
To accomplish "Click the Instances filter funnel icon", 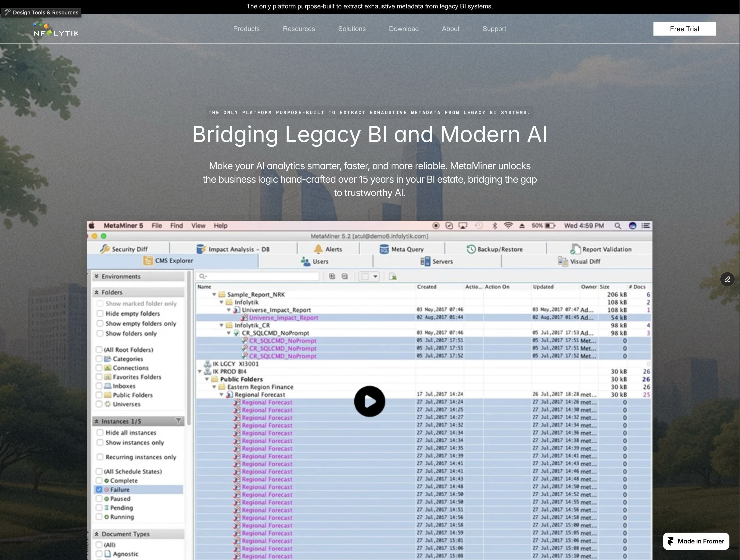I will [178, 421].
